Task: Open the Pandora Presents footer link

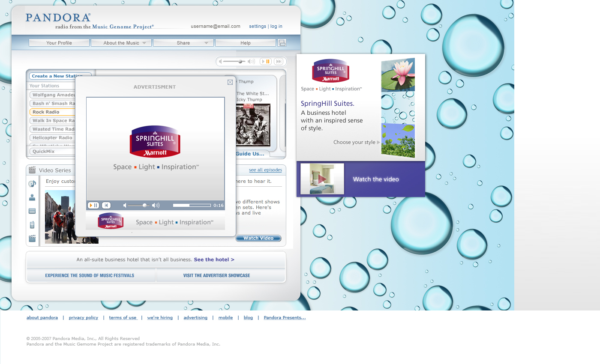Action: coord(285,318)
